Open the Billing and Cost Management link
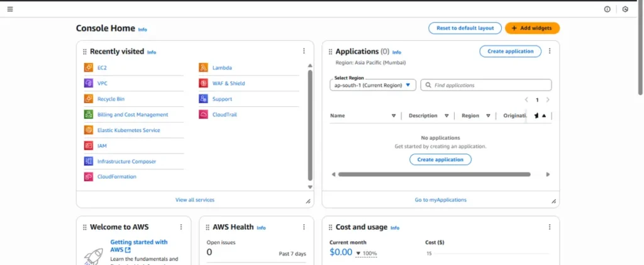This screenshot has width=644, height=265. click(133, 115)
